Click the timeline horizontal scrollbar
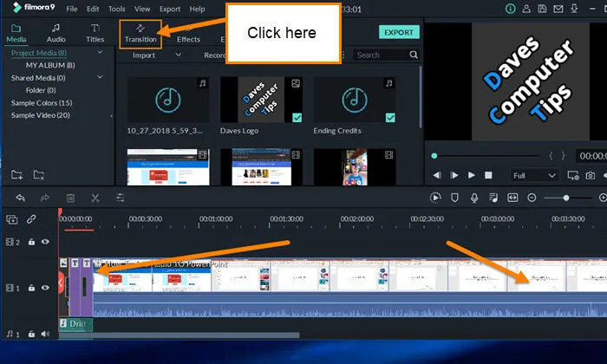 click(x=179, y=335)
